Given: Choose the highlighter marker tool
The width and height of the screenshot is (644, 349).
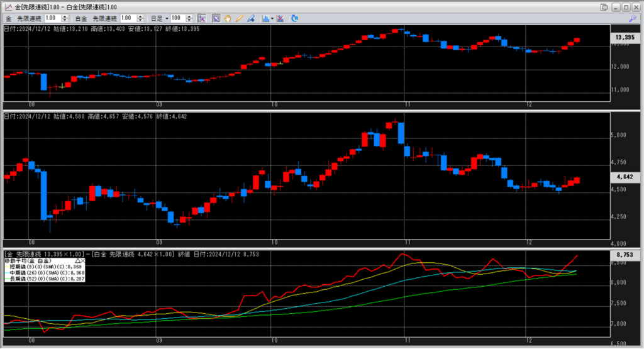Looking at the screenshot, I should coord(248,18).
